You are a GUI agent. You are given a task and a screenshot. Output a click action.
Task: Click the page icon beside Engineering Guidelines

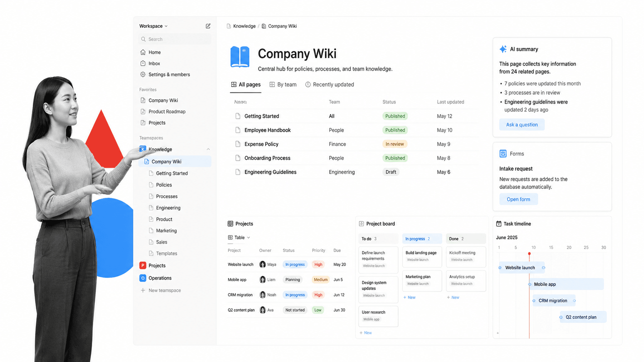pos(238,172)
